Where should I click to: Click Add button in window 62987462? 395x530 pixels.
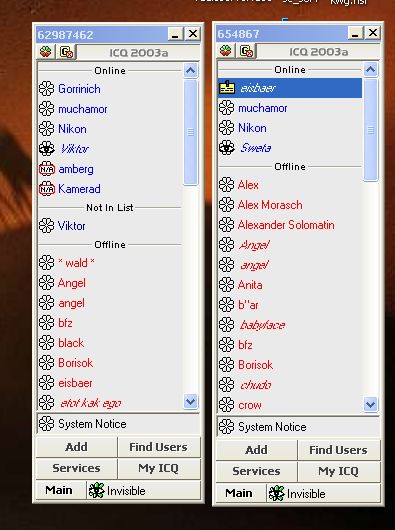tap(76, 447)
